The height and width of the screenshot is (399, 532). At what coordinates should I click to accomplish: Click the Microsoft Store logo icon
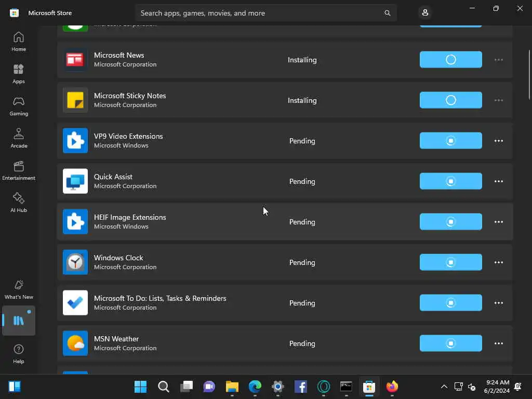(14, 13)
